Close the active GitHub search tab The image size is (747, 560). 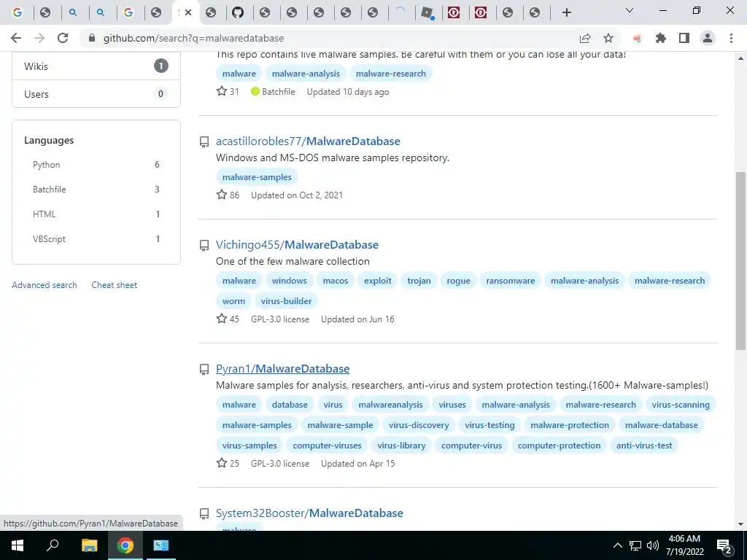click(x=188, y=12)
